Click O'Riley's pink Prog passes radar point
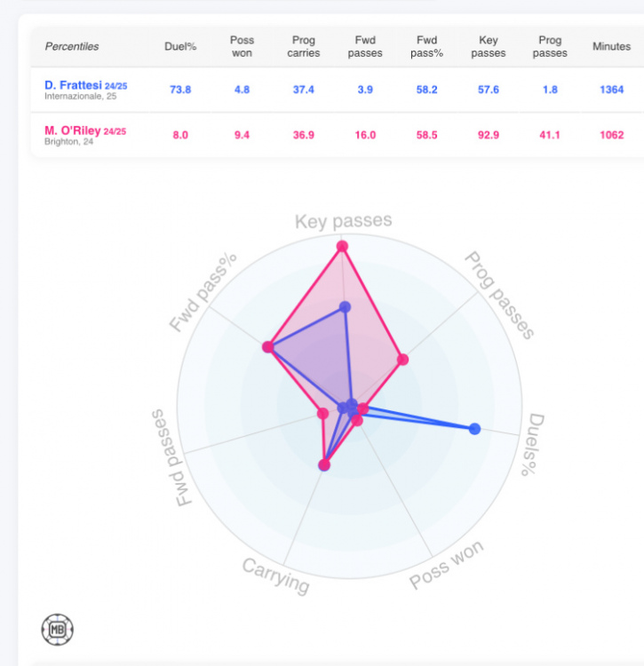644x666 pixels. click(402, 360)
